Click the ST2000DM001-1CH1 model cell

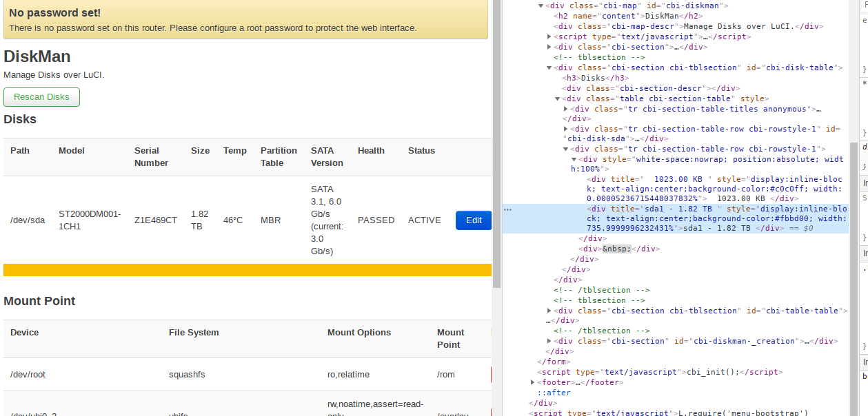90,220
